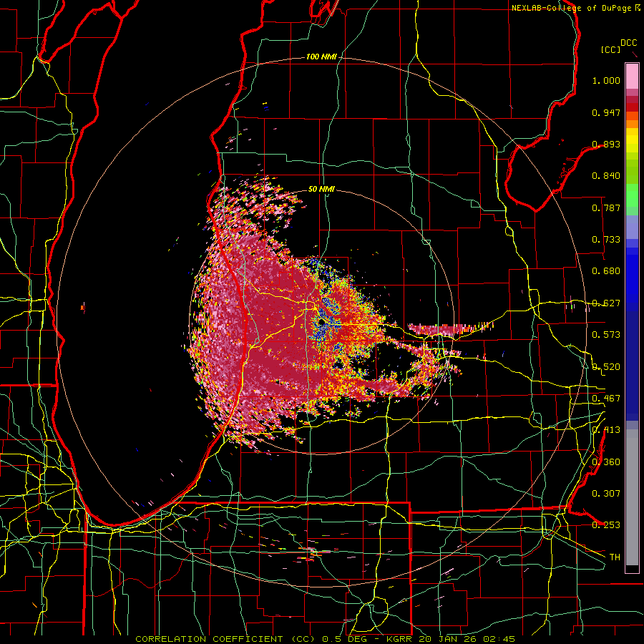Click the [CC] legend header label
644x644 pixels.
coord(610,49)
